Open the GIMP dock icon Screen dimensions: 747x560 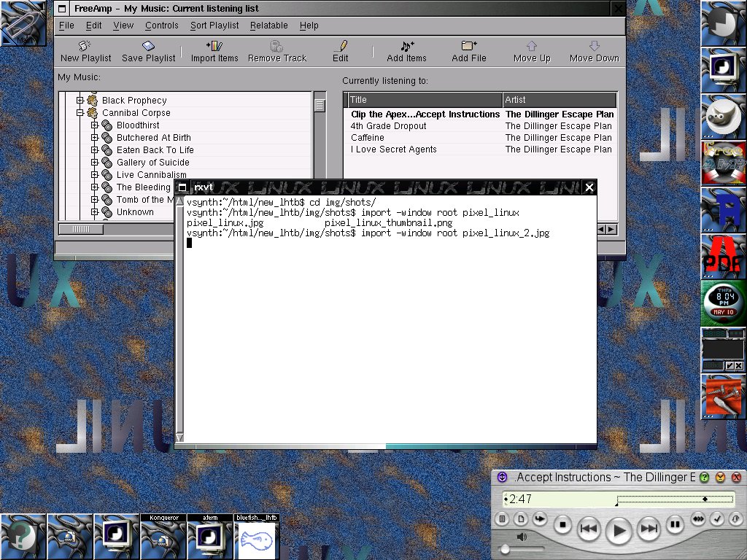[x=723, y=117]
